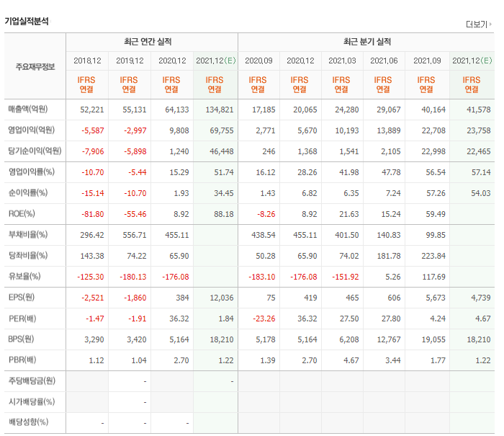Select the BPS(원) row label
Viewport: 504px width, 436px height.
tap(21, 339)
